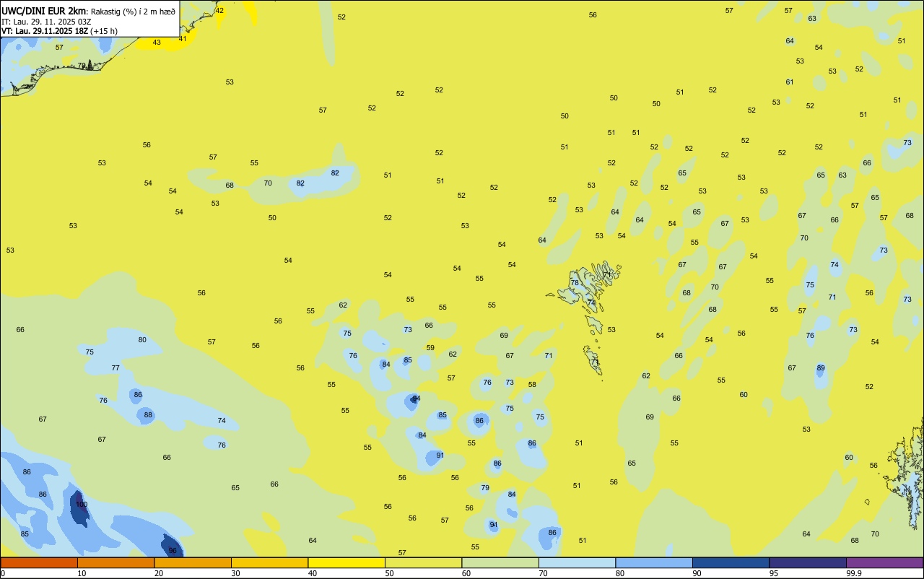Click the map title 'UWC/DINI EUR 2km'
924x579 pixels.
click(x=44, y=10)
